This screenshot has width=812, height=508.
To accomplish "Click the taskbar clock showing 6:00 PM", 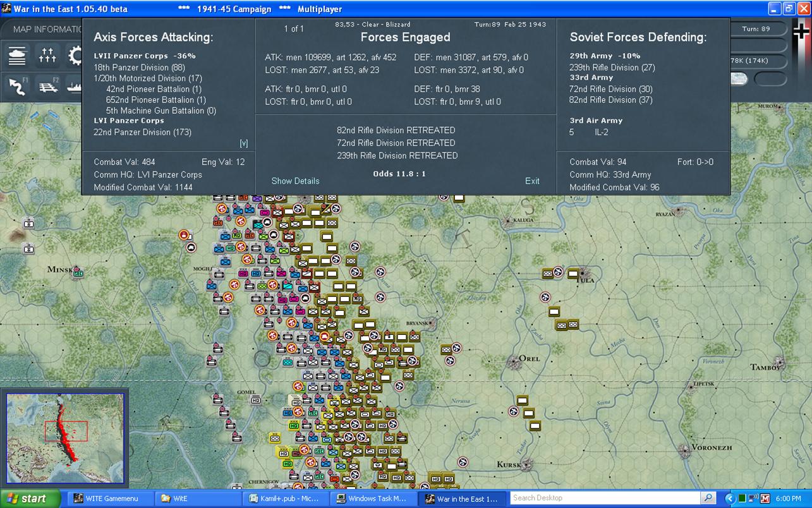I will (x=788, y=499).
